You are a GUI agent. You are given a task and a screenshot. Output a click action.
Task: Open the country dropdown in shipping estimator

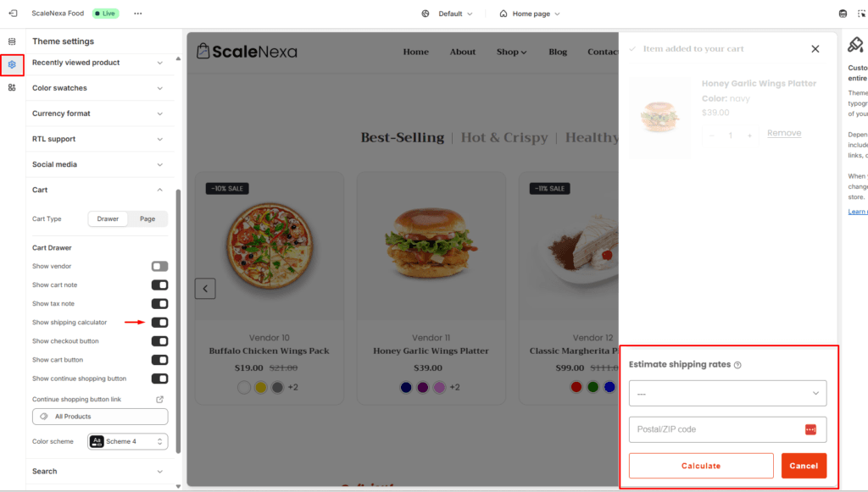[727, 394]
